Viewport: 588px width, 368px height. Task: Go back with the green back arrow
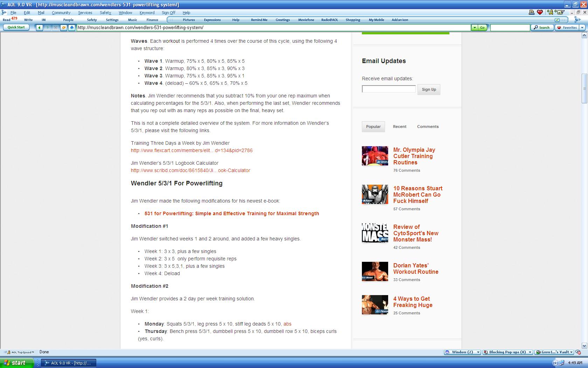coord(40,27)
